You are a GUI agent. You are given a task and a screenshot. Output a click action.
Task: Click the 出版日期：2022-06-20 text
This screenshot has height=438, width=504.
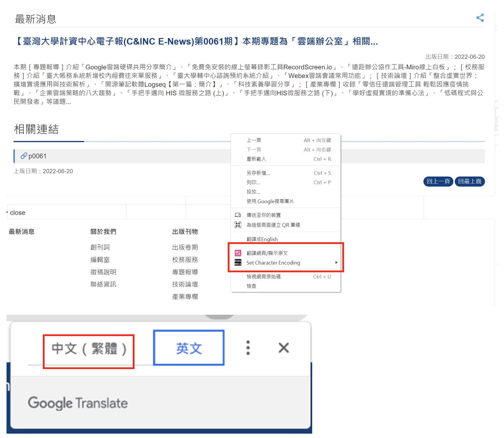coord(455,57)
